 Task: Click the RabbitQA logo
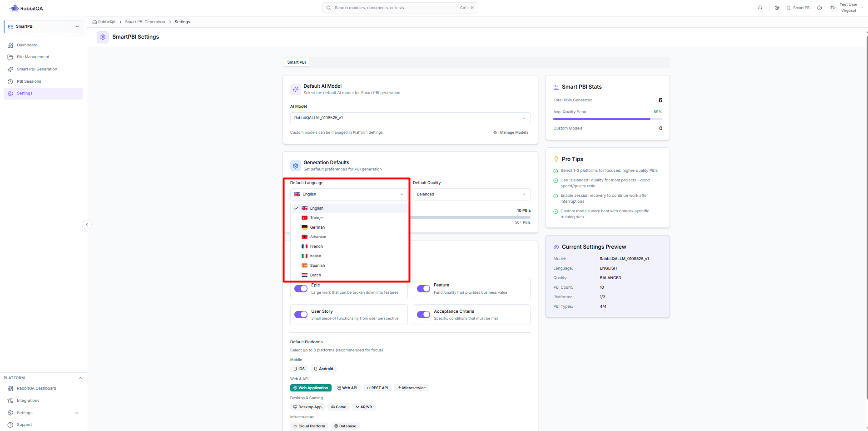26,8
